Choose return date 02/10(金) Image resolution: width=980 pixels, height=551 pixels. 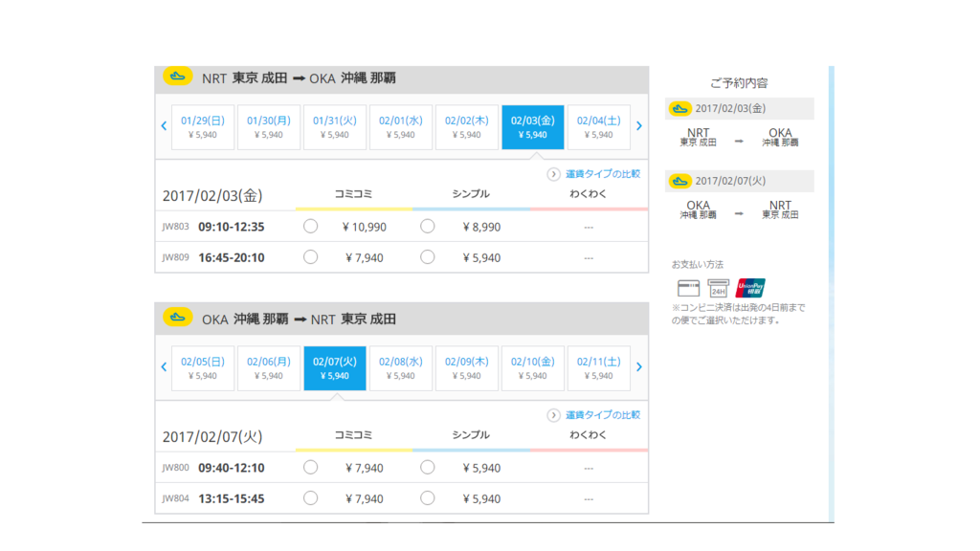532,368
